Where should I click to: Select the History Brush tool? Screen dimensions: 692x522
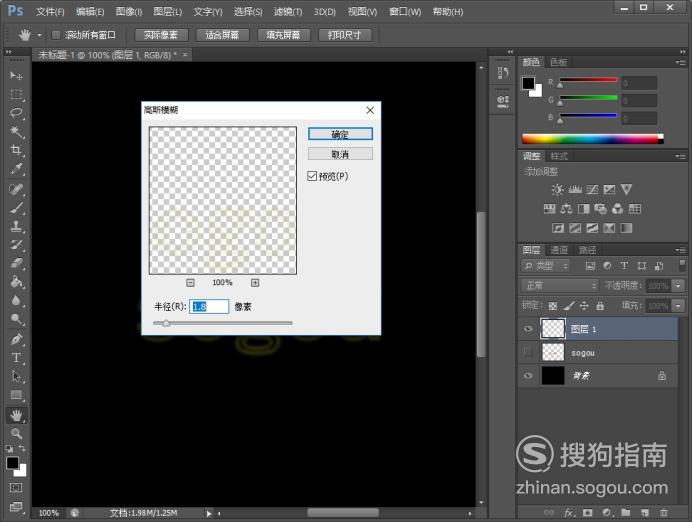coord(16,245)
